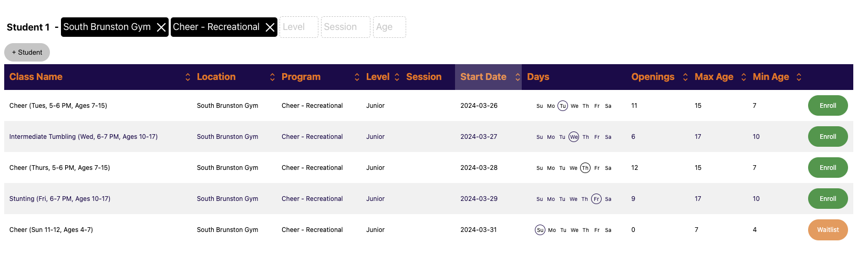868x263 pixels.
Task: Remove the Cheer - Recreational filter
Action: coord(270,27)
